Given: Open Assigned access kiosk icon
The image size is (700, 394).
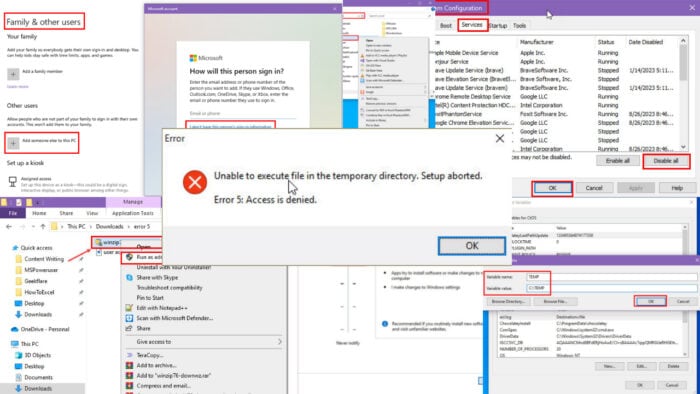Looking at the screenshot, I should click(x=12, y=181).
